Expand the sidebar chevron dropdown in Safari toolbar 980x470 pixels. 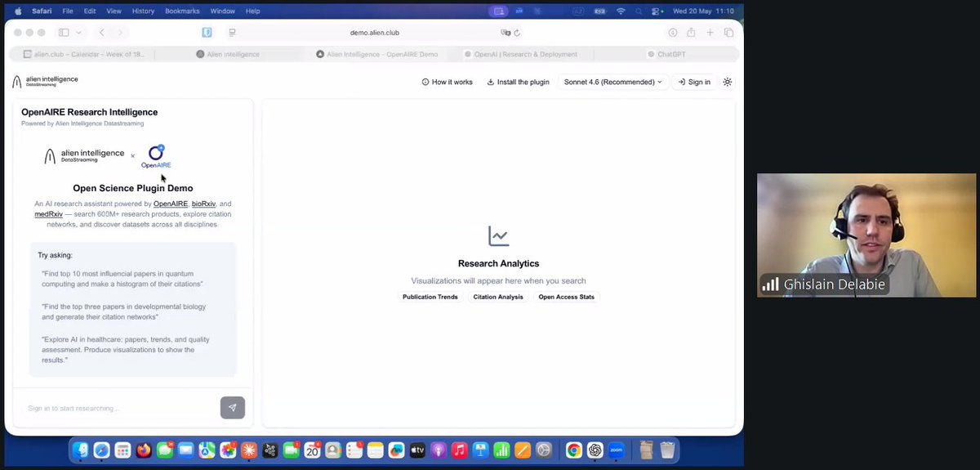[x=79, y=33]
